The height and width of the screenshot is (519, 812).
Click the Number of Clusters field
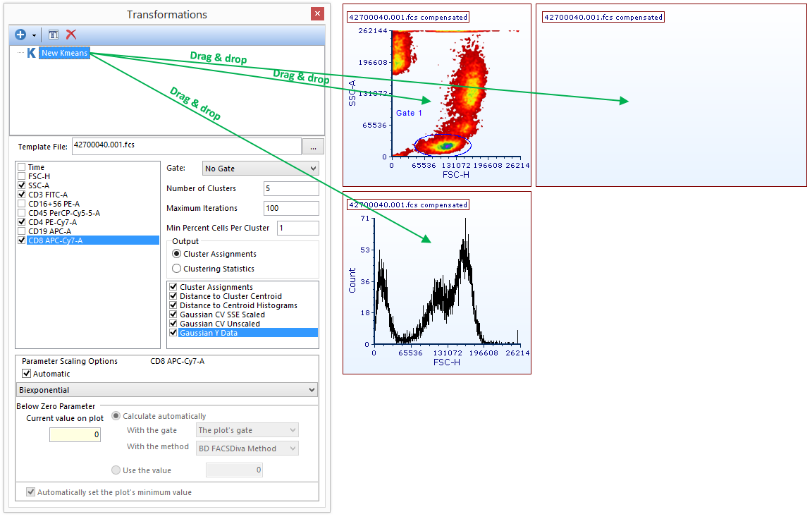pos(290,188)
